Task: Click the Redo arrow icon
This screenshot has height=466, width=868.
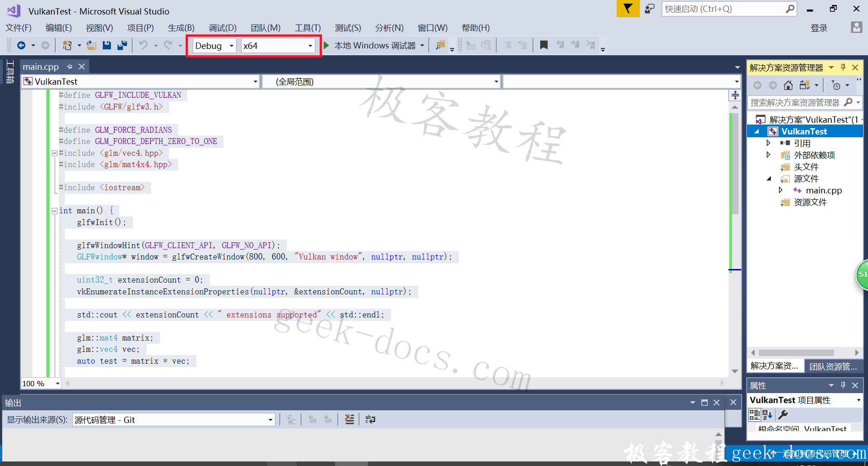Action: pos(168,45)
